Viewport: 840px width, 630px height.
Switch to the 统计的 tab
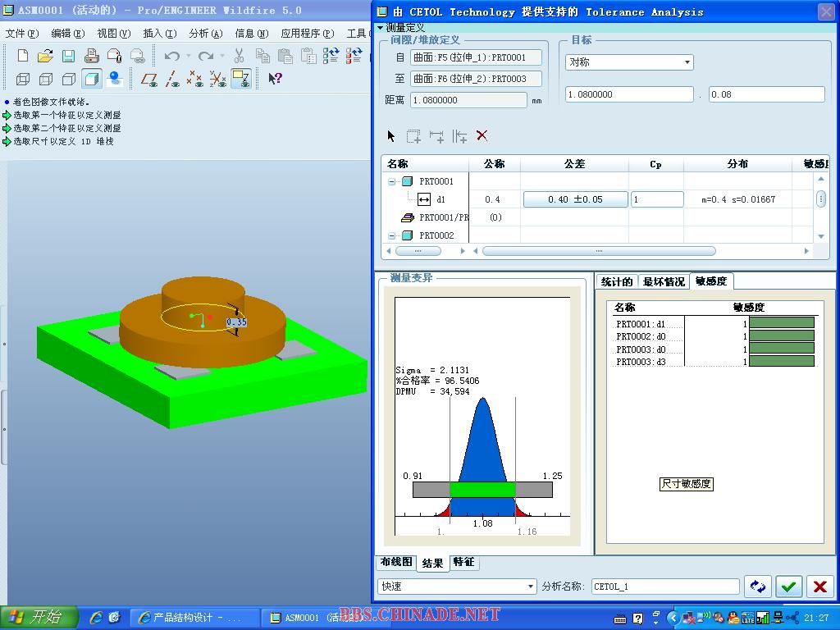pos(617,282)
